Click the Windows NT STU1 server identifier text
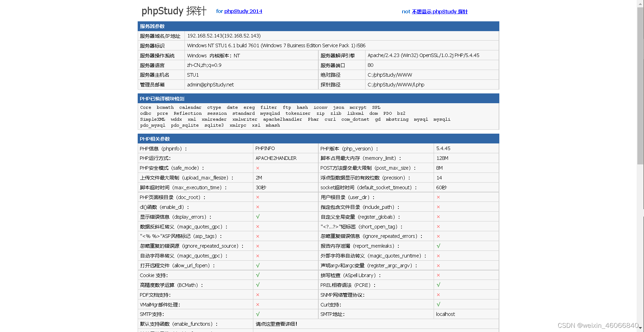This screenshot has height=332, width=644. coord(276,45)
